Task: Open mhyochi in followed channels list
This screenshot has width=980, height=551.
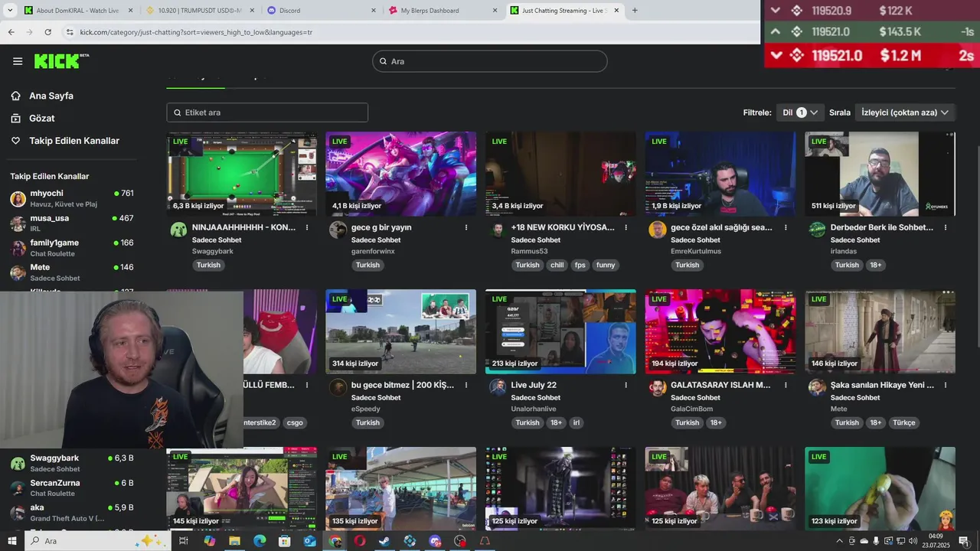Action: tap(72, 197)
